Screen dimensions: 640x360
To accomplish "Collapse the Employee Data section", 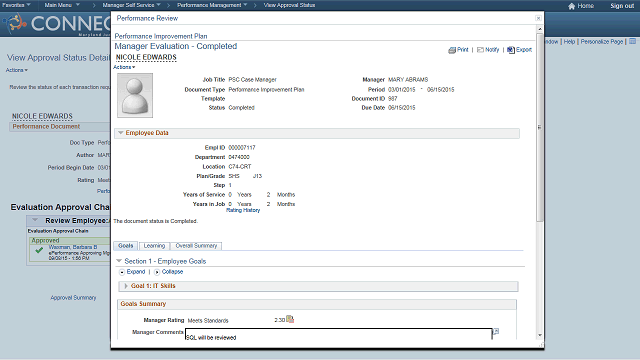I will point(121,133).
